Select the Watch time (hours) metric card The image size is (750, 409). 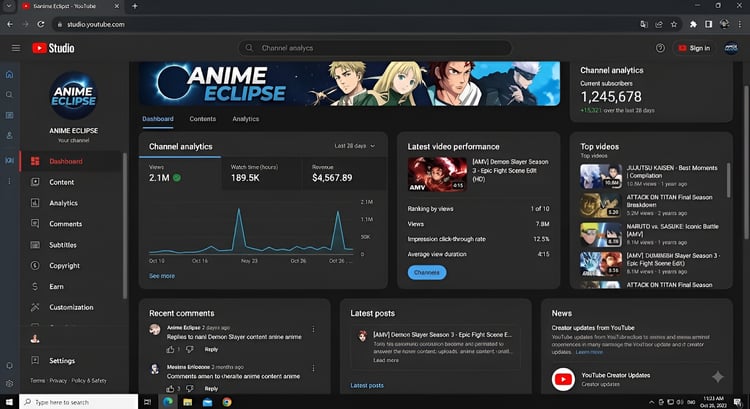pos(262,173)
